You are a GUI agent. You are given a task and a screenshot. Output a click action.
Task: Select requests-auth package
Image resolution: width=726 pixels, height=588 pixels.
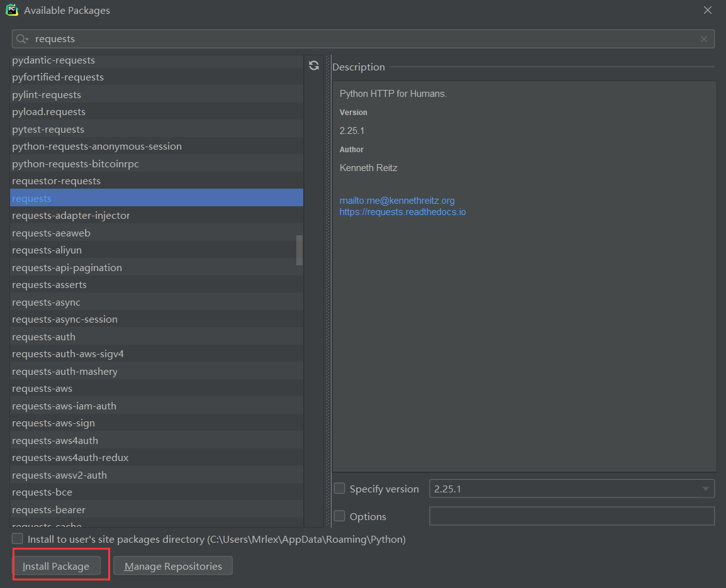(x=157, y=336)
